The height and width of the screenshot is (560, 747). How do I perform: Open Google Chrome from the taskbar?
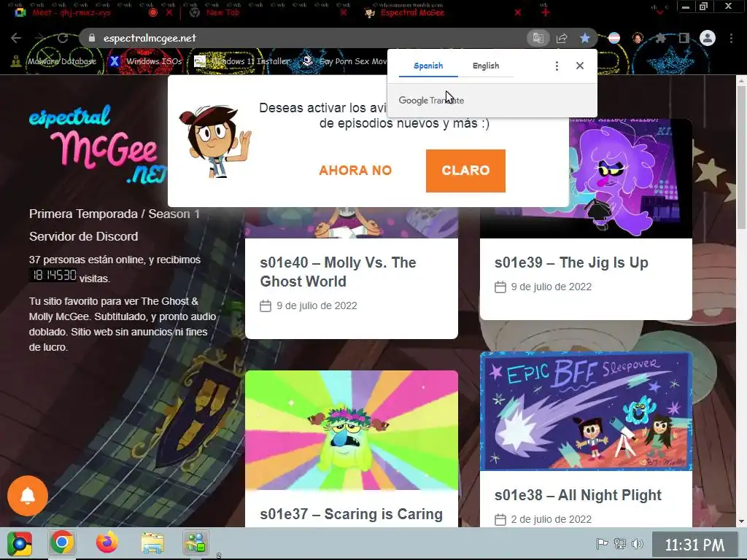[62, 542]
